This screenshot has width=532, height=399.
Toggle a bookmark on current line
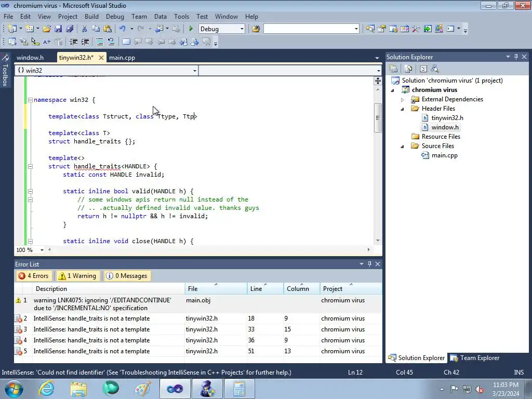(126, 42)
